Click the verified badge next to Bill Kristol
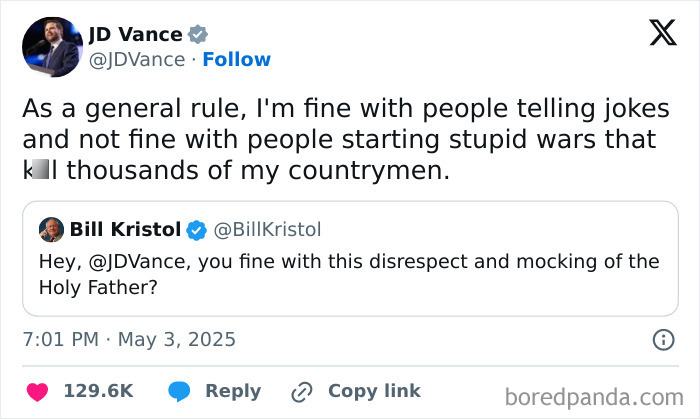 pyautogui.click(x=197, y=230)
